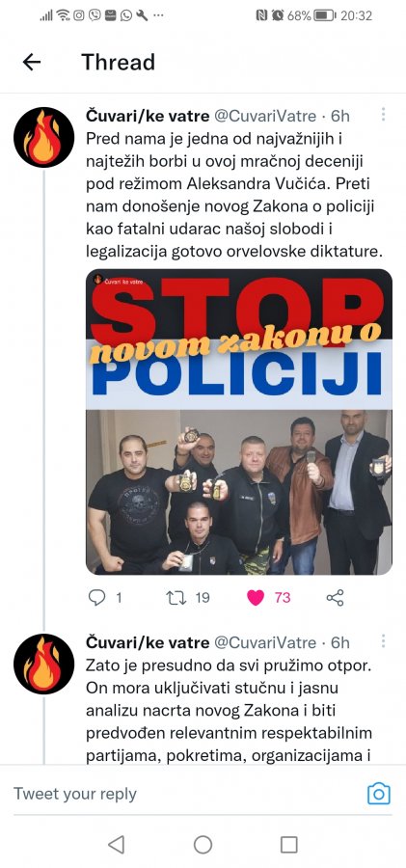Open the STOP novom zakonu o policiji image
The image size is (406, 868).
coord(239,421)
